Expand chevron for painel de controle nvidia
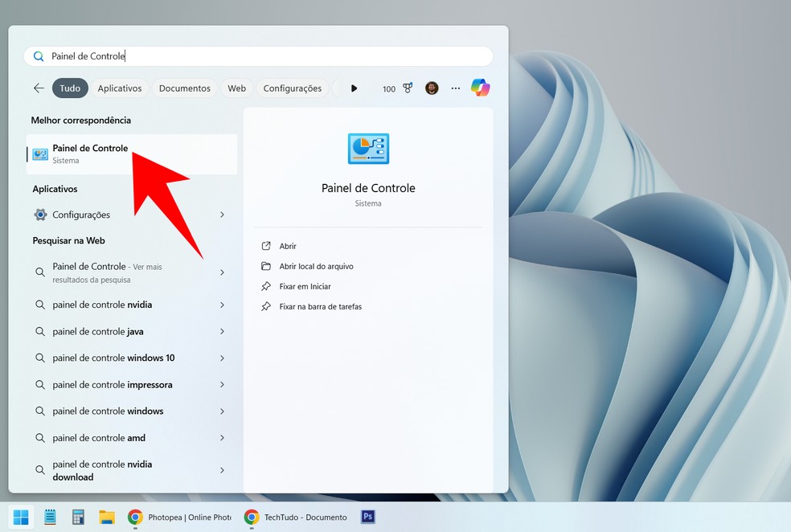Viewport: 791px width, 532px height. coord(222,305)
